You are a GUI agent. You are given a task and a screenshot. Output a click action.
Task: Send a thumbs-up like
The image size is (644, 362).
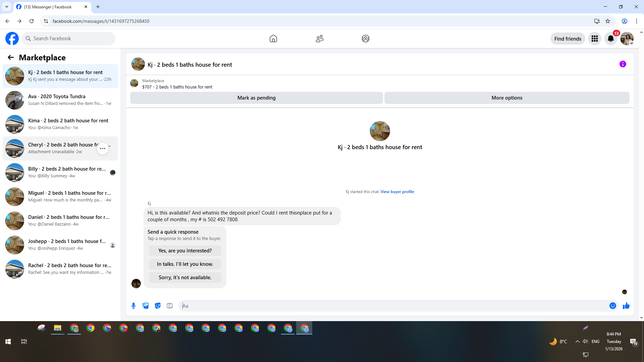626,306
